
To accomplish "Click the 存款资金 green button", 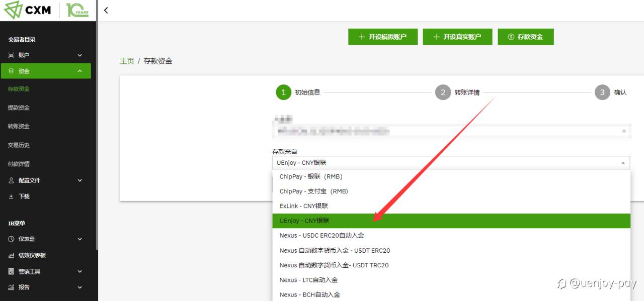I will pos(526,37).
